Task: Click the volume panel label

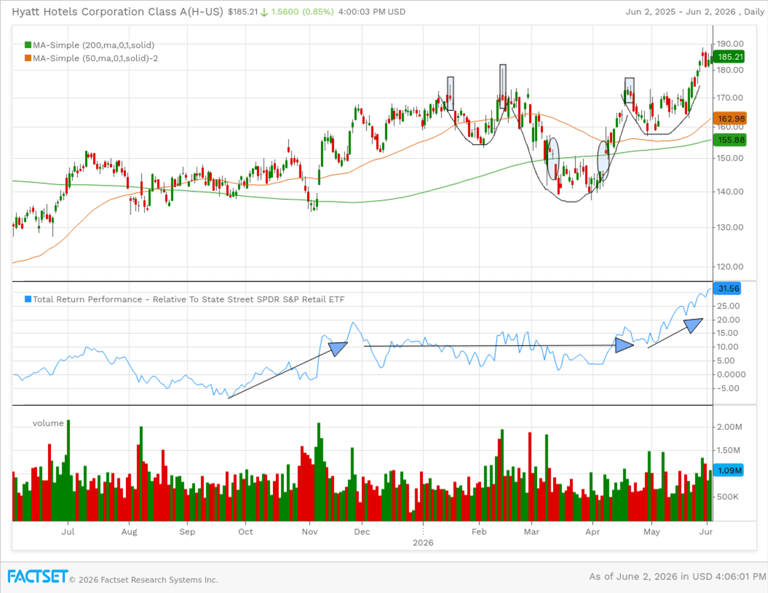Action: tap(48, 423)
